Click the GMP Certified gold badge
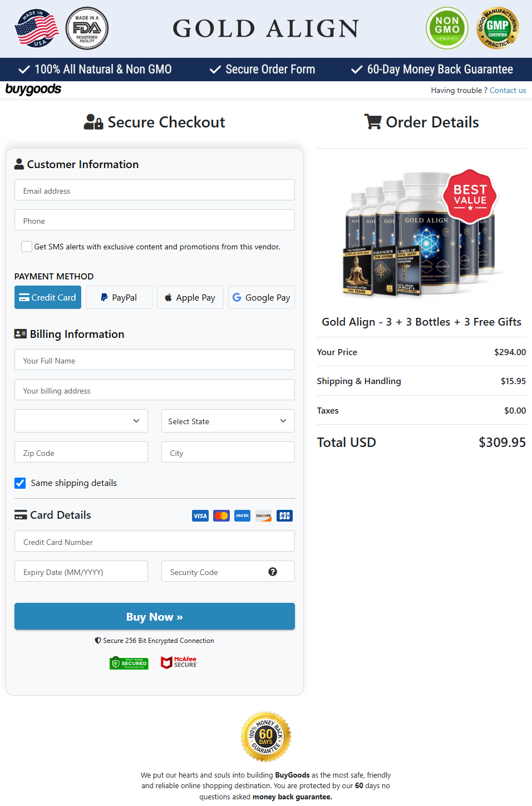The height and width of the screenshot is (806, 532). [x=497, y=28]
